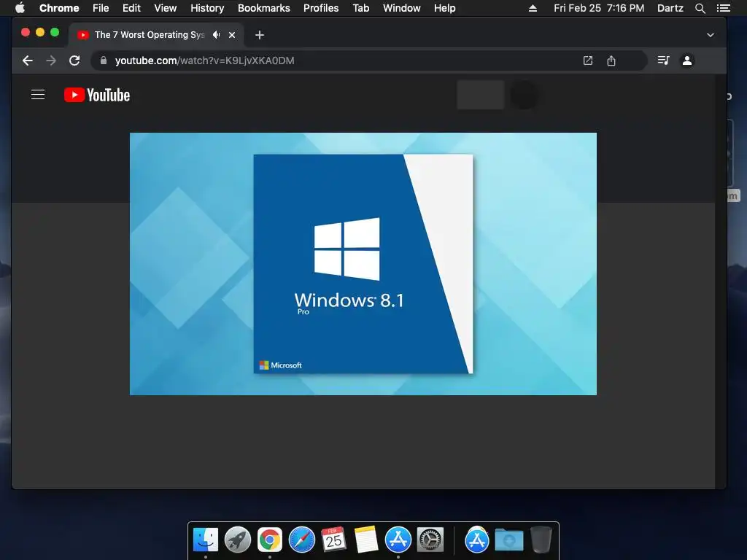Reload the current page
The height and width of the screenshot is (560, 747).
click(x=74, y=61)
